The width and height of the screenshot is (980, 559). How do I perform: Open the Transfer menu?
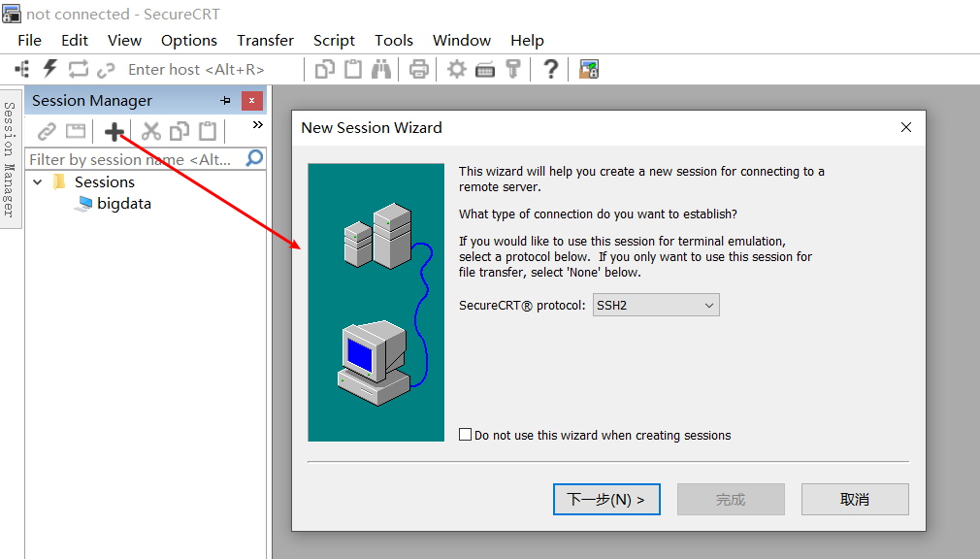point(265,41)
